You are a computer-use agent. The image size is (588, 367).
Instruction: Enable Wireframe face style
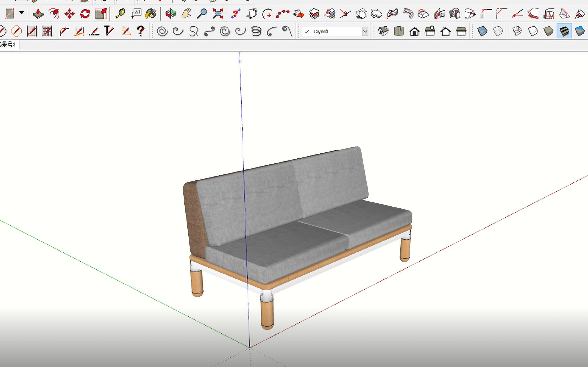(x=517, y=31)
